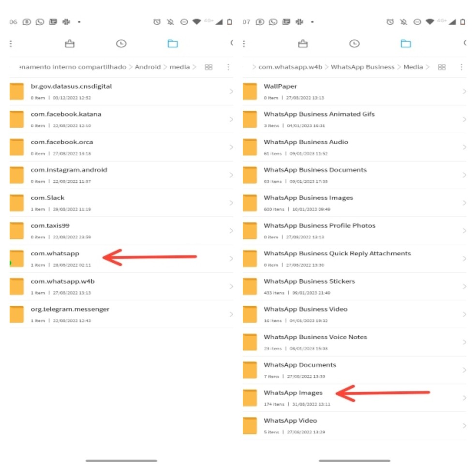Open the WhatsApp Business Documents folder
The image size is (476, 476).
tap(354, 175)
